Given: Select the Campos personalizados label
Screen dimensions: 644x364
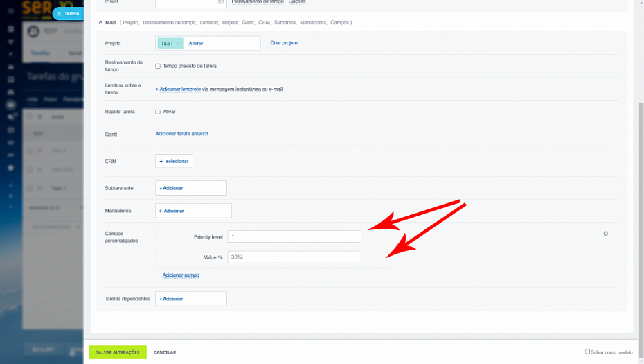Looking at the screenshot, I should tap(122, 237).
